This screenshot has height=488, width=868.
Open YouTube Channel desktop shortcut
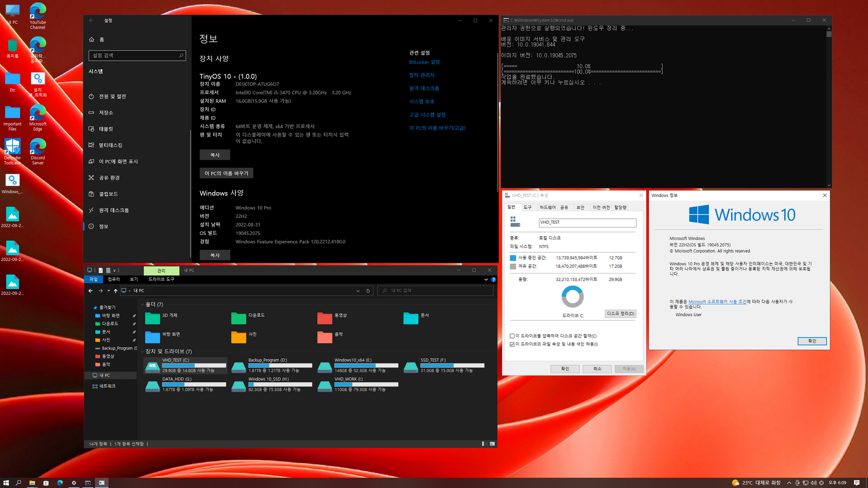pyautogui.click(x=38, y=15)
